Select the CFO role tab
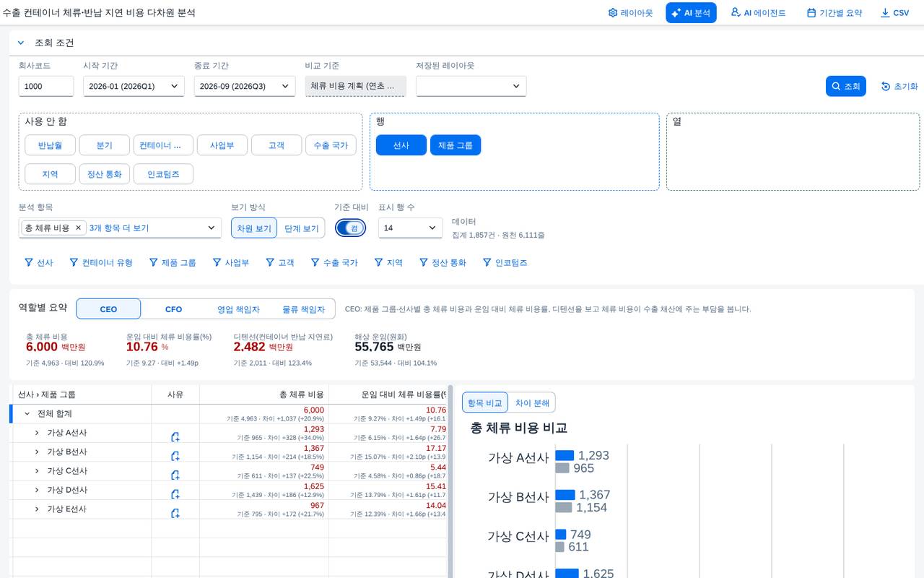 coord(173,309)
